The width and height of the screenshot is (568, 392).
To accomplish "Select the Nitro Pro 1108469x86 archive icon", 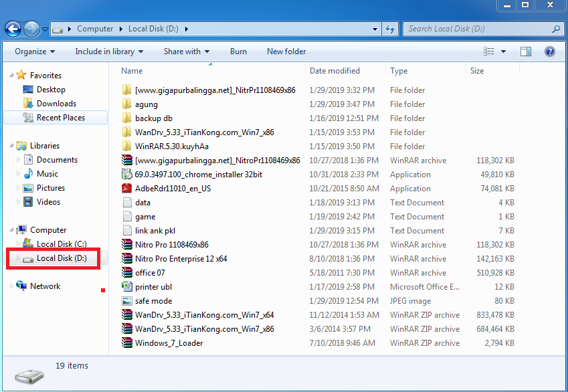I will [127, 245].
